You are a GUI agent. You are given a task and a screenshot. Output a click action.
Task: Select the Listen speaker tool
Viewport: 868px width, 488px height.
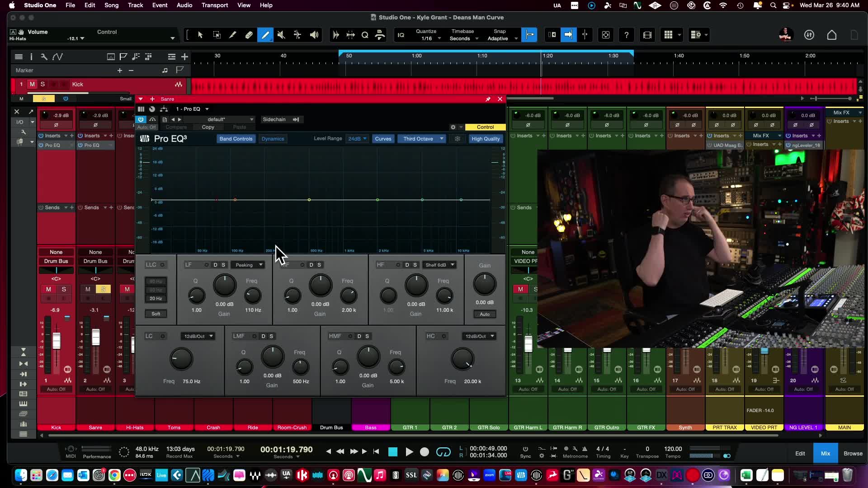(314, 35)
